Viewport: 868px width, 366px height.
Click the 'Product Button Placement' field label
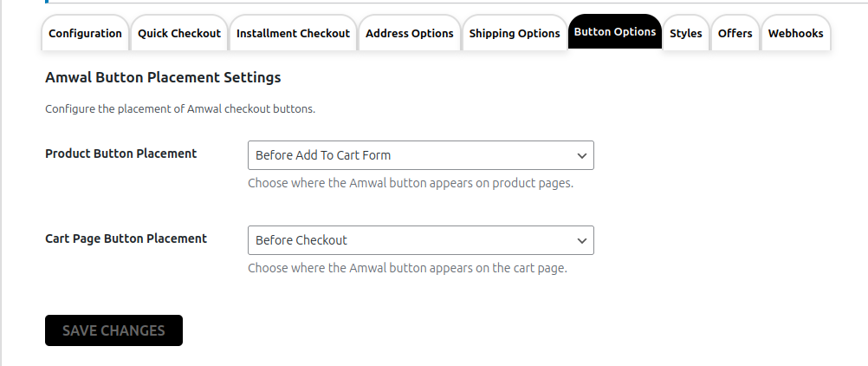point(120,154)
